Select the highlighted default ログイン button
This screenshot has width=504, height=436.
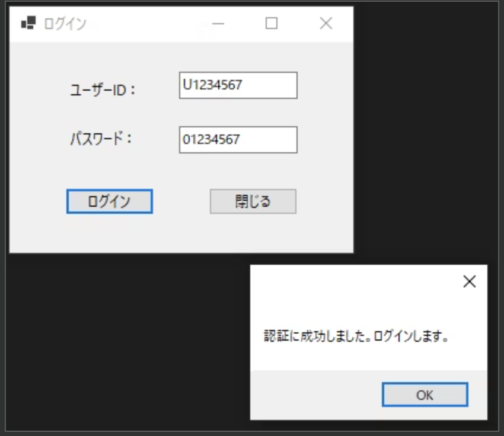point(109,201)
